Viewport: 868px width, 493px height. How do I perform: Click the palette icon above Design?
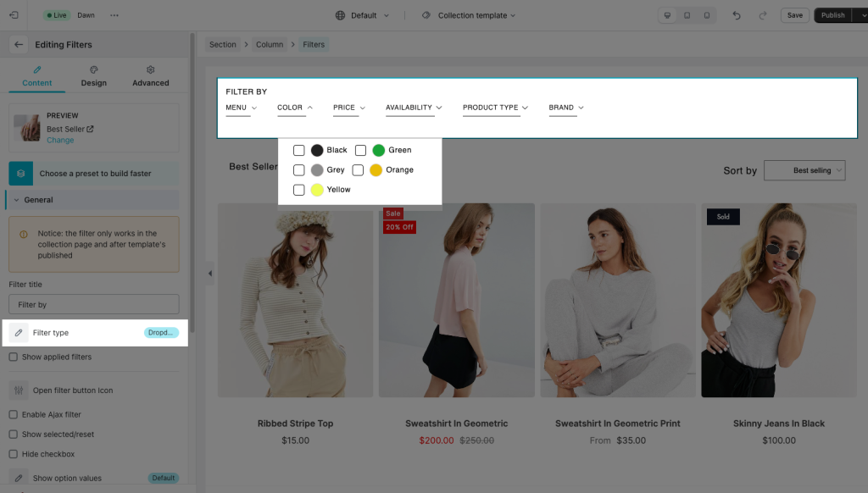tap(93, 69)
